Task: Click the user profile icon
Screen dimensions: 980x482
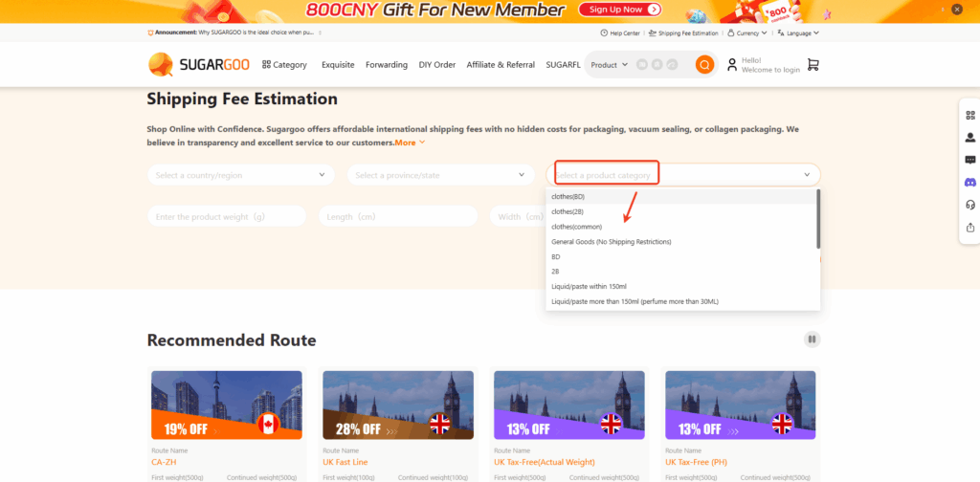Action: click(x=732, y=65)
